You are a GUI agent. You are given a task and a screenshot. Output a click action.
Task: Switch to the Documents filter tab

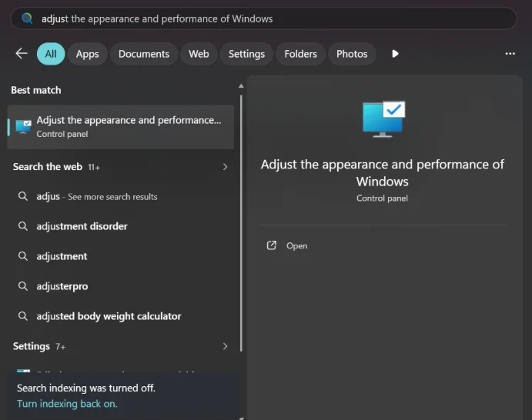pos(144,54)
